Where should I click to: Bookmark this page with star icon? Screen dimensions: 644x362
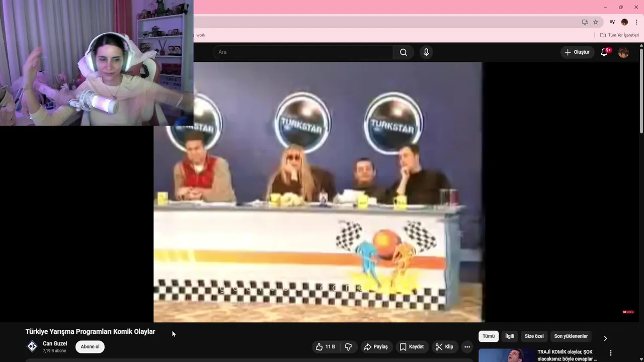[x=596, y=22]
